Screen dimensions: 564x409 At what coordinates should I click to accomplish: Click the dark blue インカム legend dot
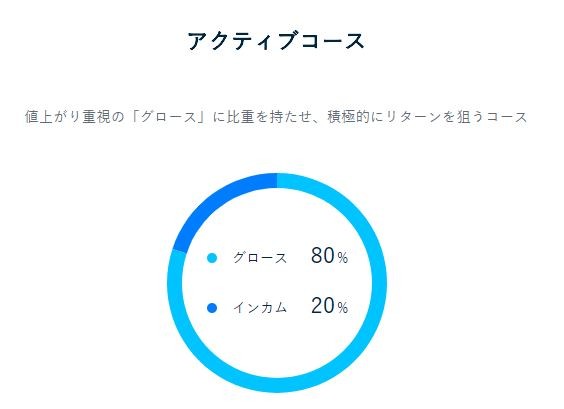pyautogui.click(x=212, y=308)
